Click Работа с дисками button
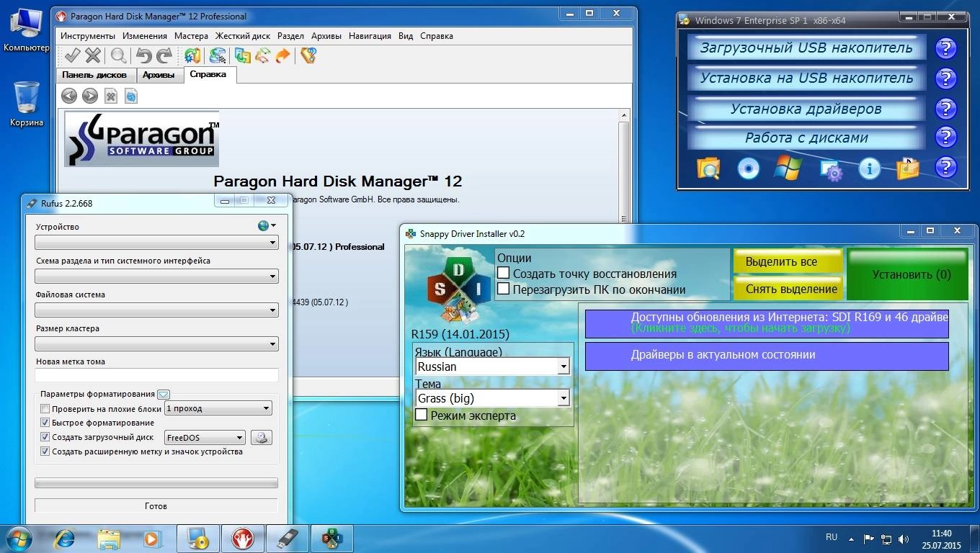 pos(806,138)
